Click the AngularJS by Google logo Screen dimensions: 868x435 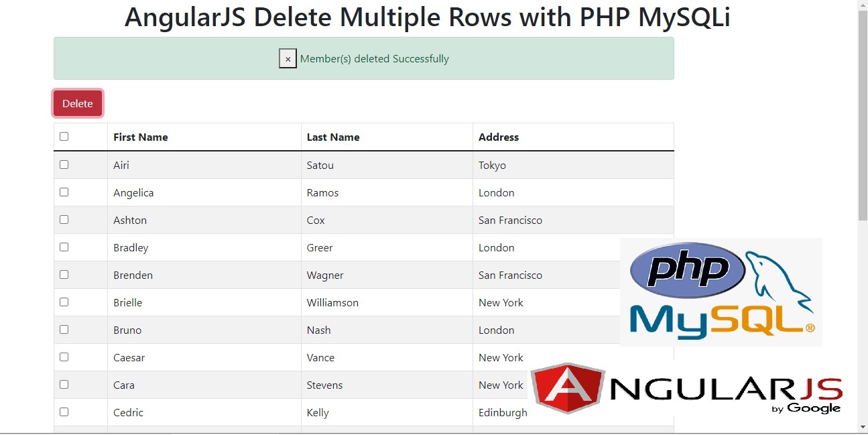pos(687,389)
